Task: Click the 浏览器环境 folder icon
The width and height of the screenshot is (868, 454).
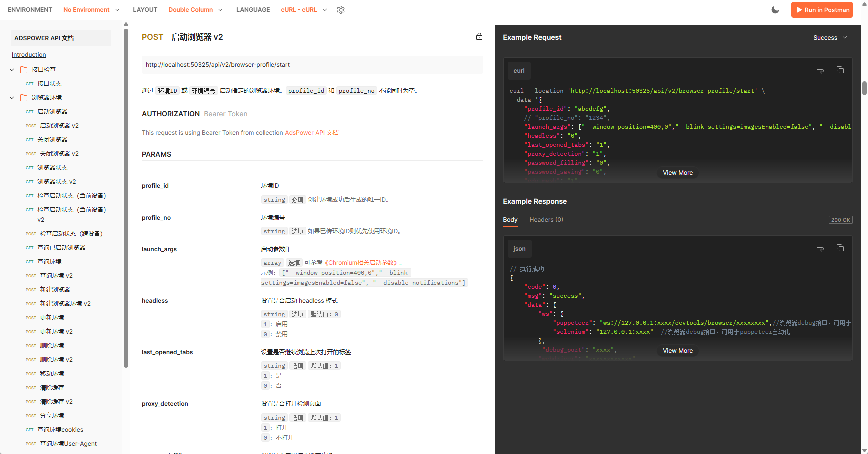Action: (x=24, y=98)
